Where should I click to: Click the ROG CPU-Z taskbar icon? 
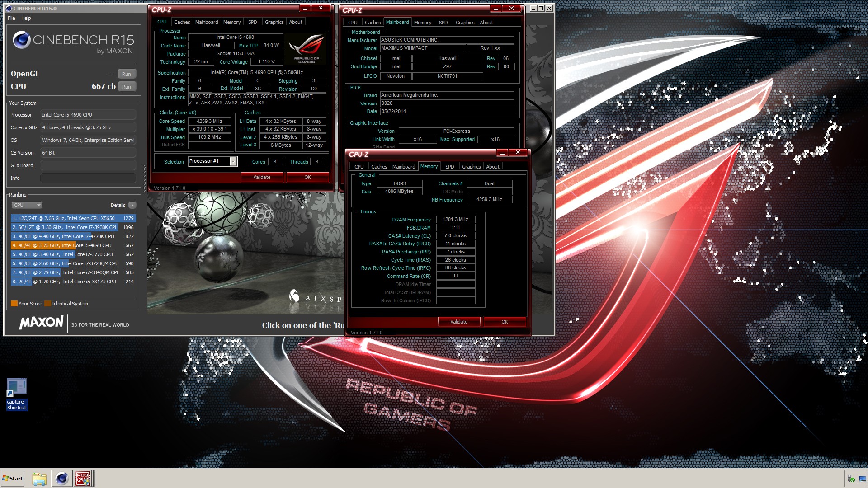83,479
